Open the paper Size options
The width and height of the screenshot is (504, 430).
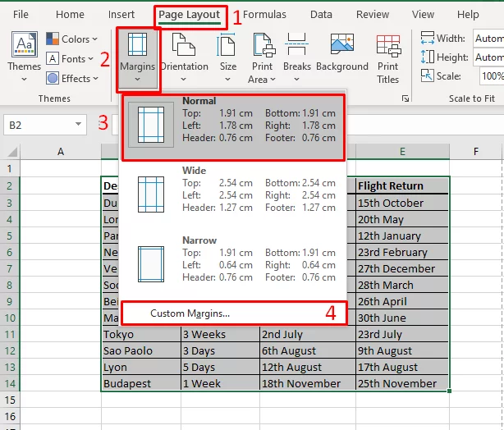227,57
